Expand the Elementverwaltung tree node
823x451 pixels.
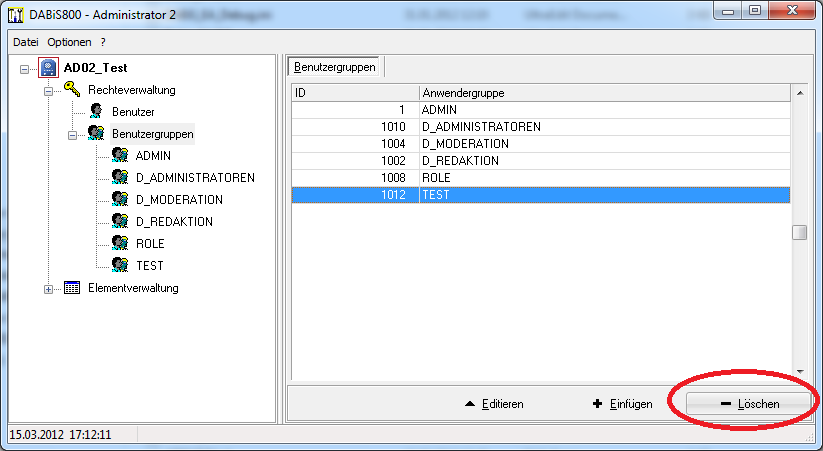[48, 289]
